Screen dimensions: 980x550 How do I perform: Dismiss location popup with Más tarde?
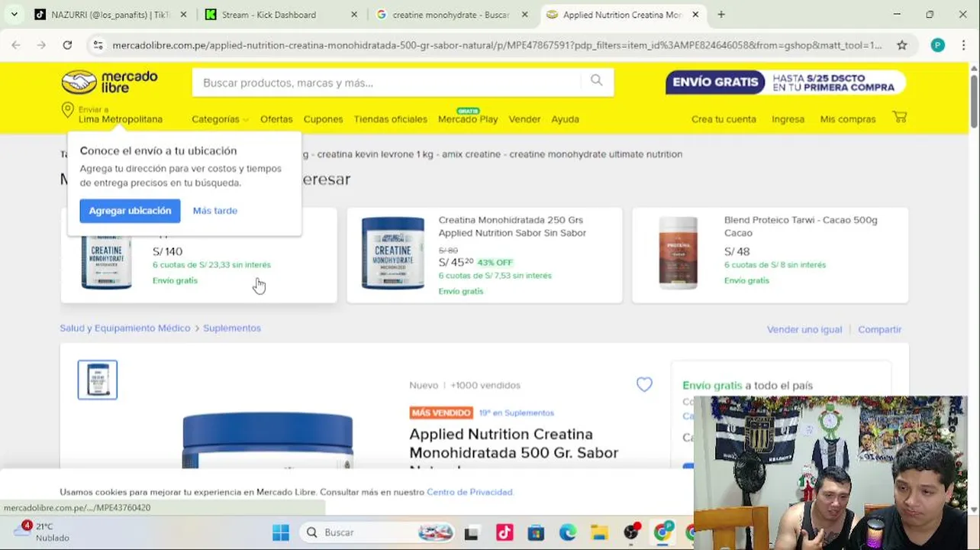click(215, 210)
